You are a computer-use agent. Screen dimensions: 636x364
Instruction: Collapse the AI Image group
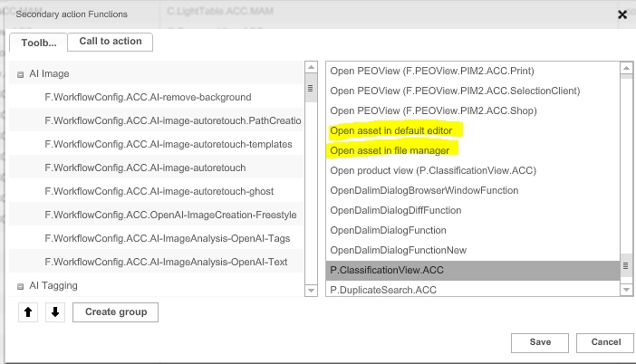click(x=20, y=74)
